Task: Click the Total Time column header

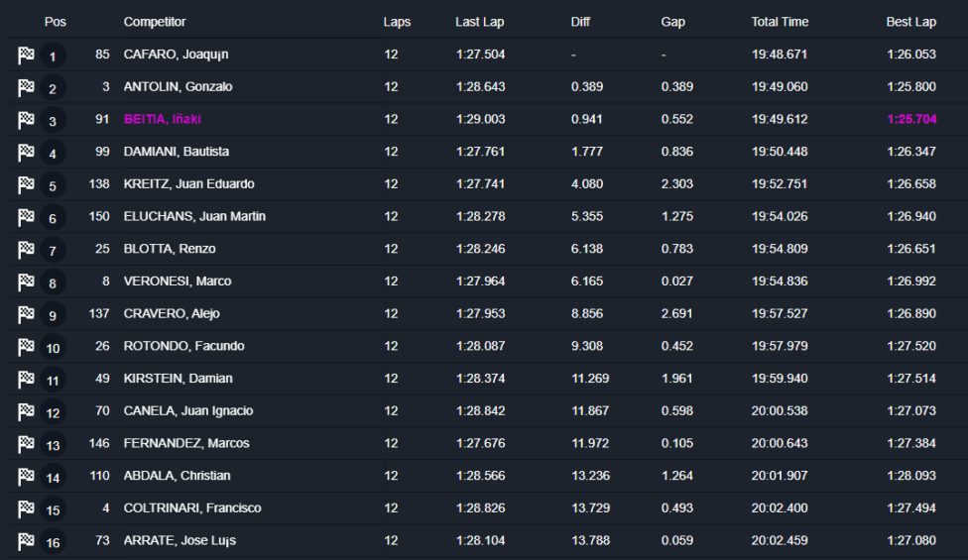Action: pos(780,22)
